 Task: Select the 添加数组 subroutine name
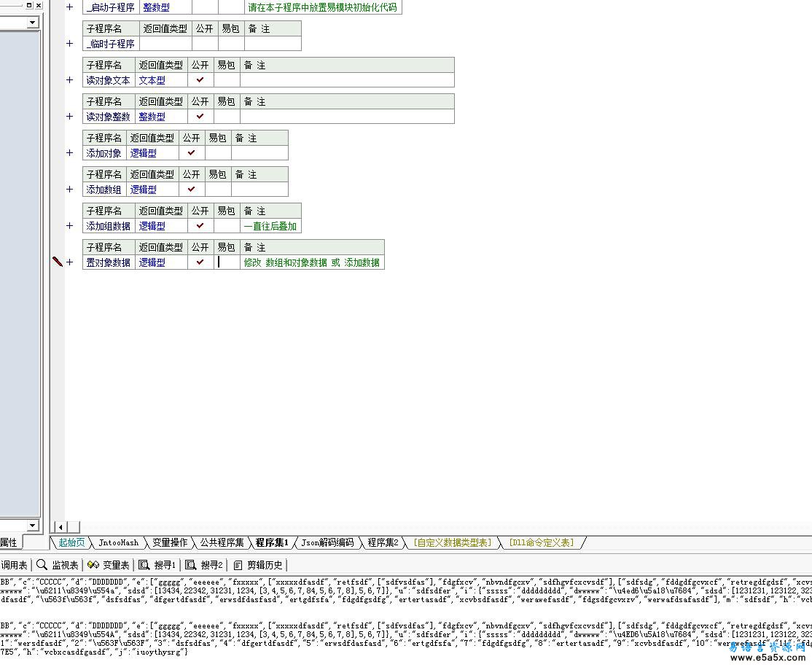(104, 190)
